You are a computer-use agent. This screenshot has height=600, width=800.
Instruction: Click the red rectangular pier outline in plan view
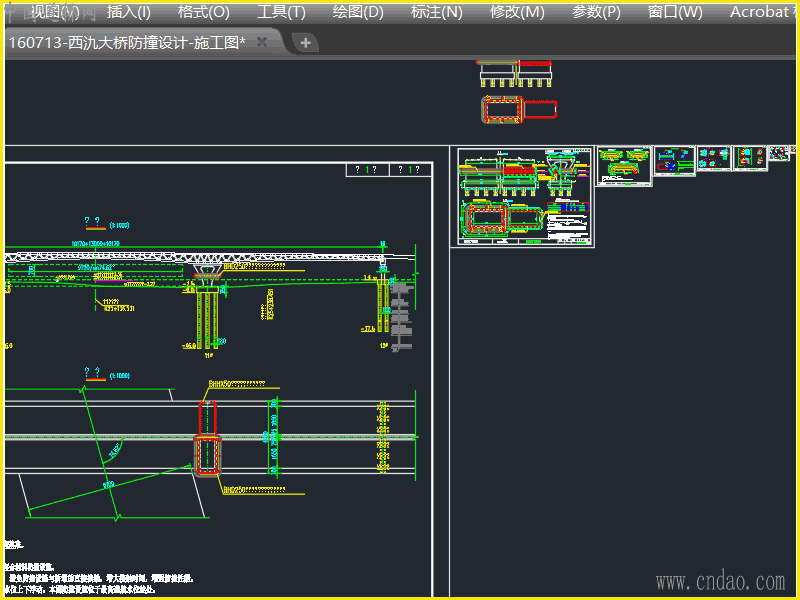coord(207,436)
